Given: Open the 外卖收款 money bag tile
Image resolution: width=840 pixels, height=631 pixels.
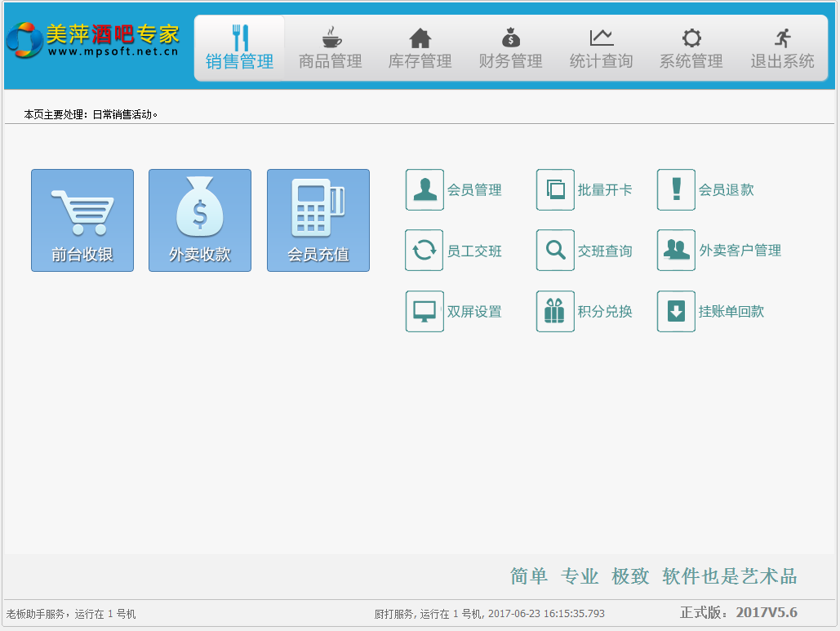Looking at the screenshot, I should (200, 220).
